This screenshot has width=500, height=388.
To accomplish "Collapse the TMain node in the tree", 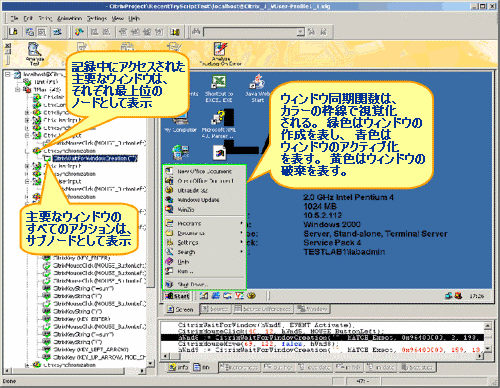I will 17,89.
